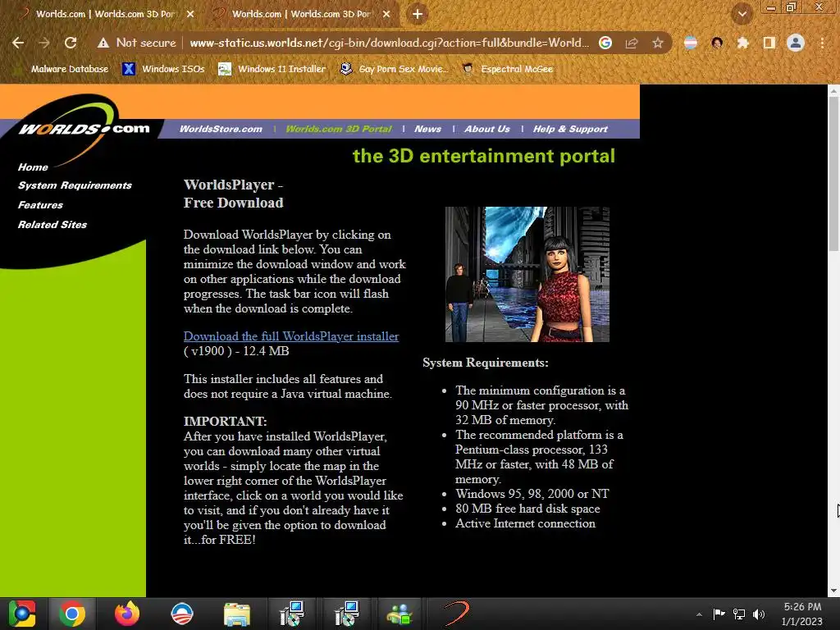
Task: Click the taskbar clock 5:26 PM
Action: click(802, 614)
